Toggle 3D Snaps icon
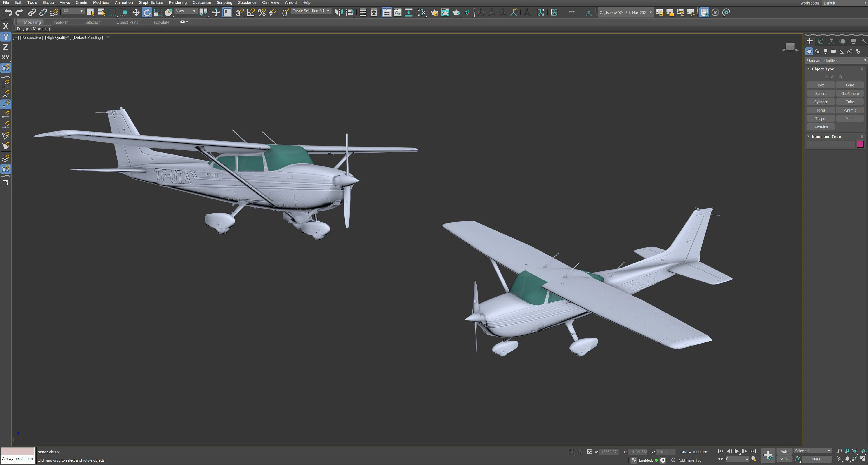Image resolution: width=868 pixels, height=465 pixels. click(x=240, y=12)
